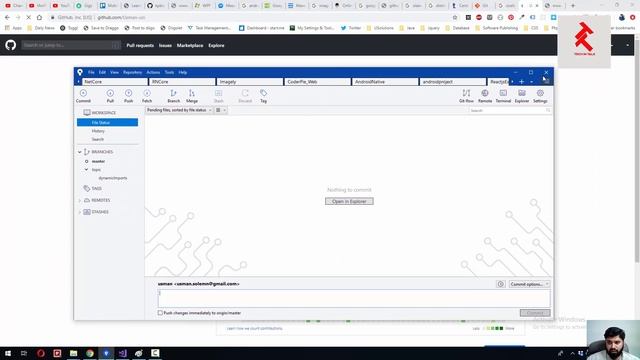Open GitHub Explore link

[x=216, y=45]
